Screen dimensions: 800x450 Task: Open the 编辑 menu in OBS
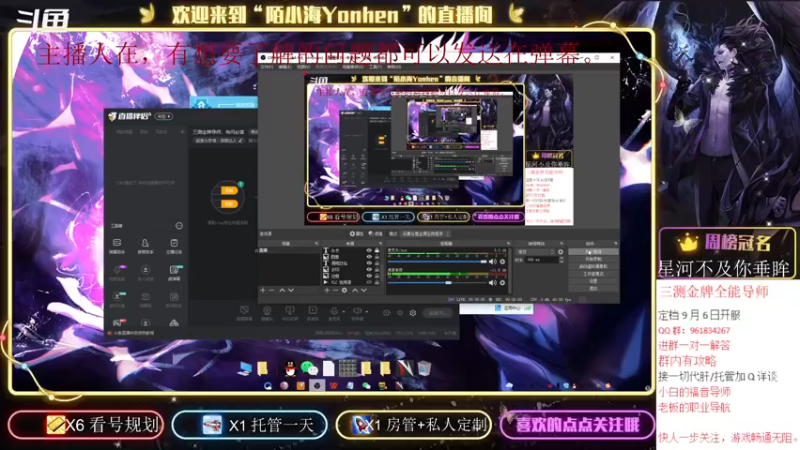coord(285,67)
